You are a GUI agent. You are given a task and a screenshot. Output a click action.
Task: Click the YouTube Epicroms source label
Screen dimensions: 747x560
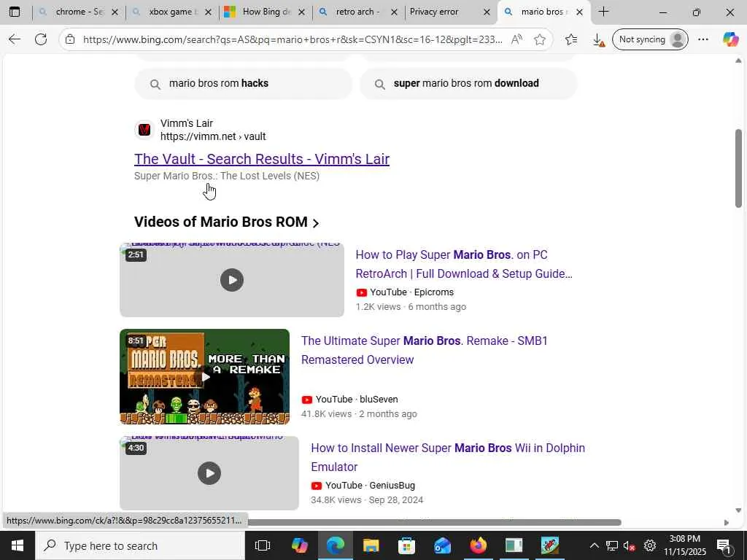point(405,292)
